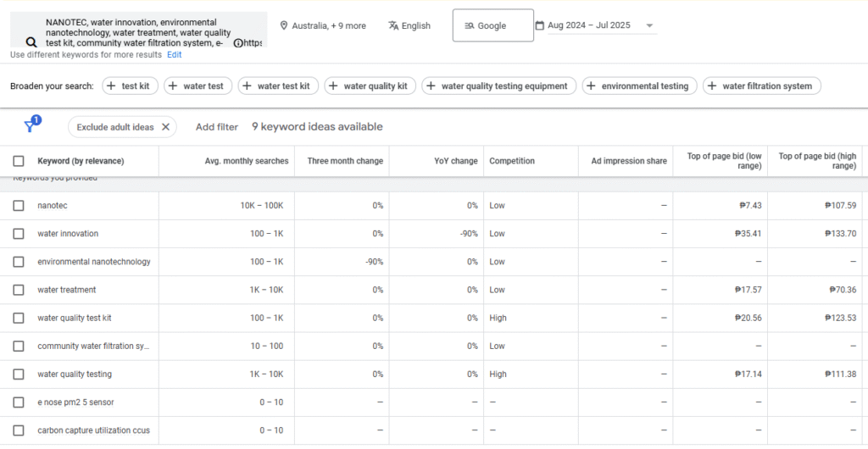This screenshot has height=449, width=868.
Task: Click the Edit keywords link
Action: [174, 55]
